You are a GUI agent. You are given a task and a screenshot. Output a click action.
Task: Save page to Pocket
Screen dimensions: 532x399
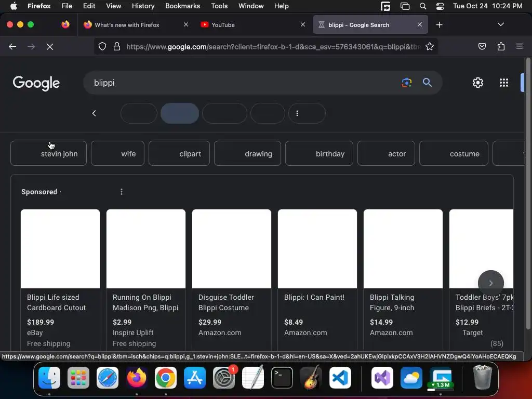[482, 46]
